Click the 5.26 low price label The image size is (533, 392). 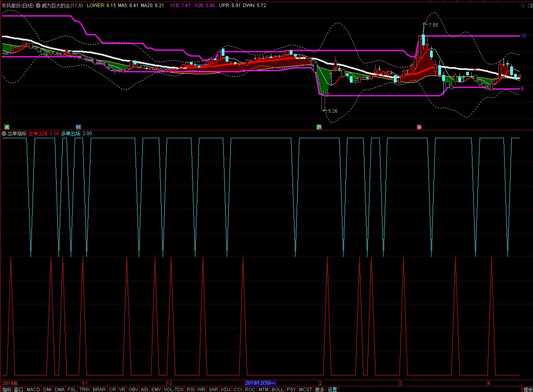click(333, 111)
